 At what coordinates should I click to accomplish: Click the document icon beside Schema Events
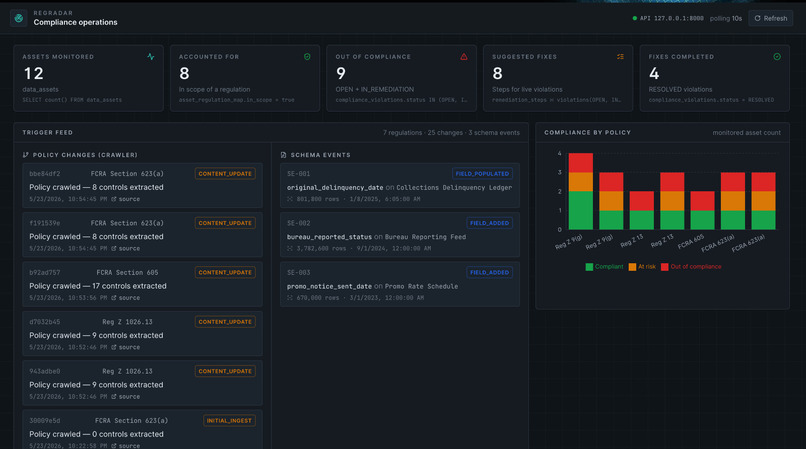coord(283,155)
